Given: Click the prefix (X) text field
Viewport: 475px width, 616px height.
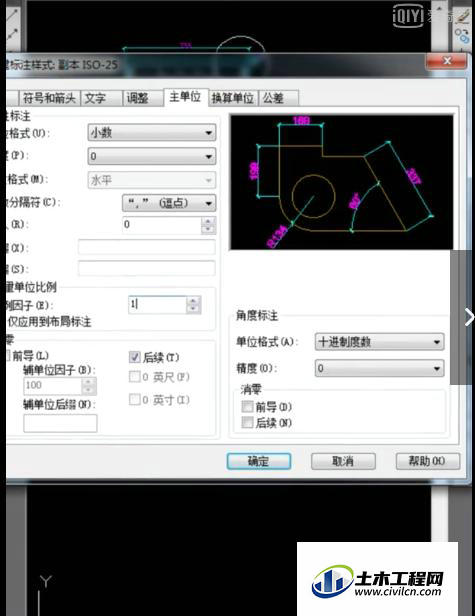Looking at the screenshot, I should [147, 248].
